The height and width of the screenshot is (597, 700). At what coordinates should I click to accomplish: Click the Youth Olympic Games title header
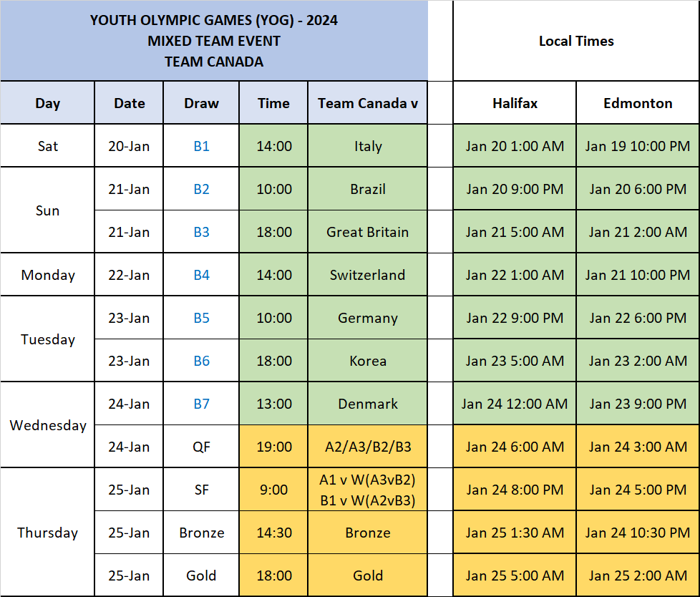[x=214, y=41]
